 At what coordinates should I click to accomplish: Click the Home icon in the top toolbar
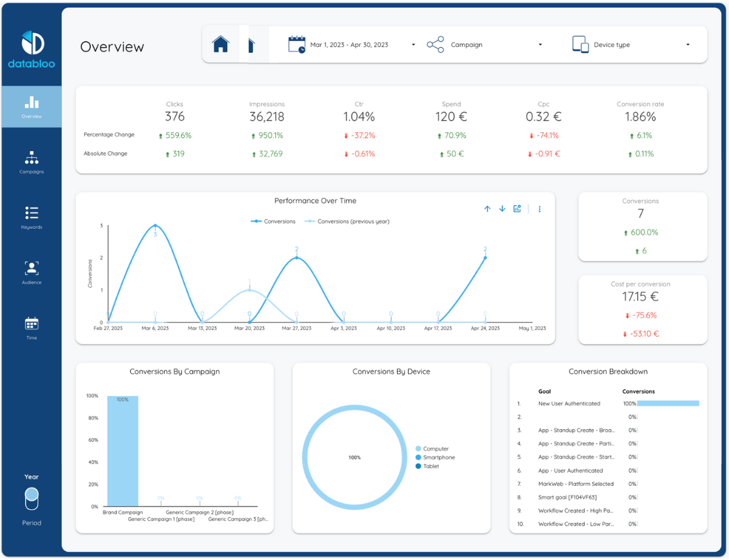click(221, 44)
